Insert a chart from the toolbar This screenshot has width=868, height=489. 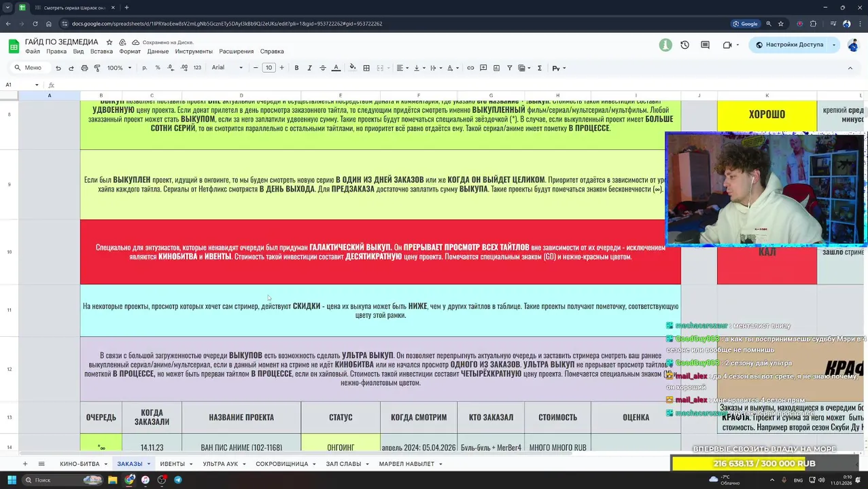(x=496, y=68)
